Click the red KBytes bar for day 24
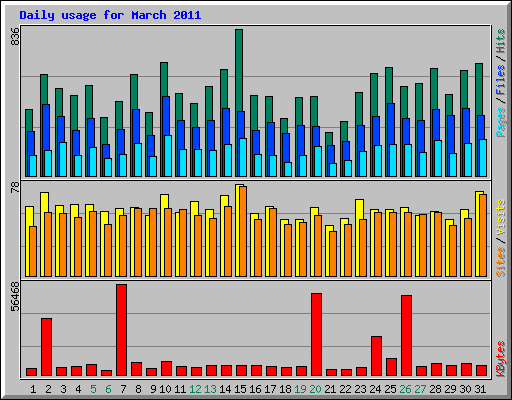The image size is (512, 400). click(x=376, y=356)
